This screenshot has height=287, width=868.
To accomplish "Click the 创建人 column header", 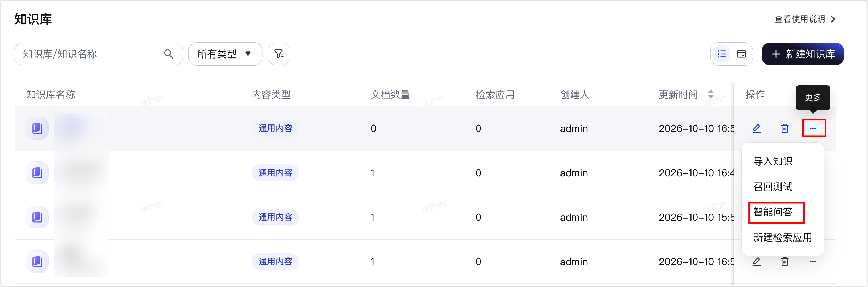I will (575, 94).
